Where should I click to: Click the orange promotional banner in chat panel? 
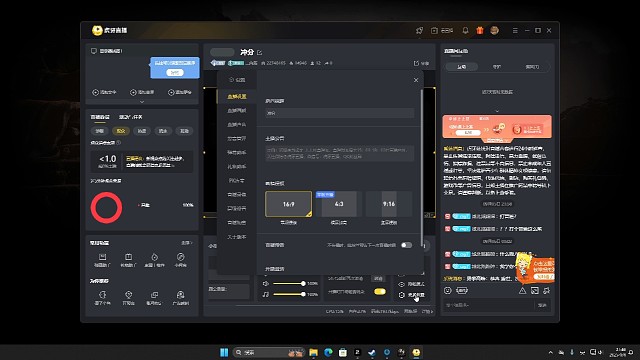497,127
